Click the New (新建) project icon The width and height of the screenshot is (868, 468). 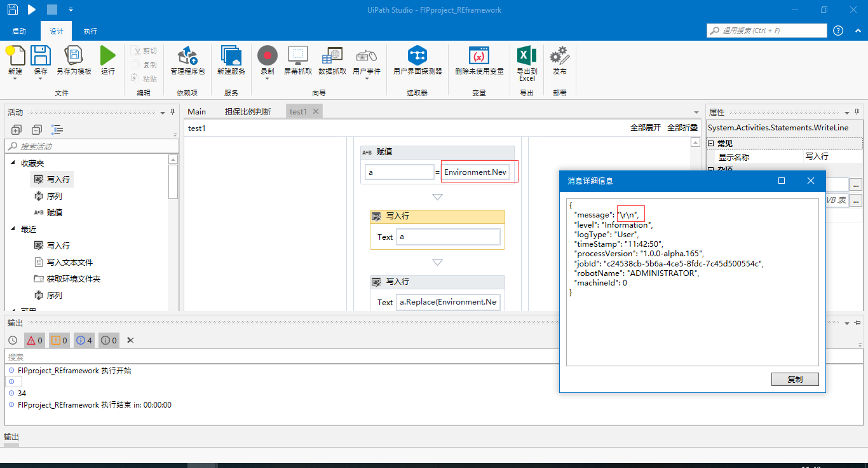point(15,55)
